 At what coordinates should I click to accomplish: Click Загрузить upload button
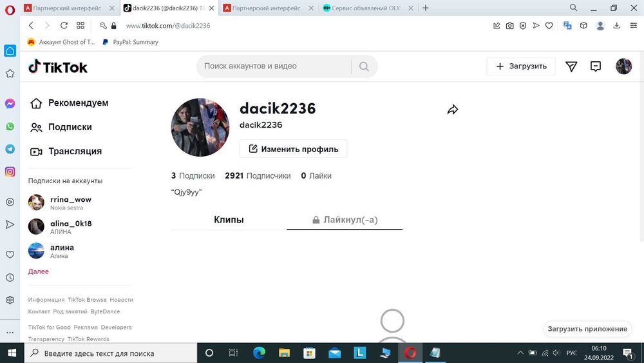click(521, 66)
